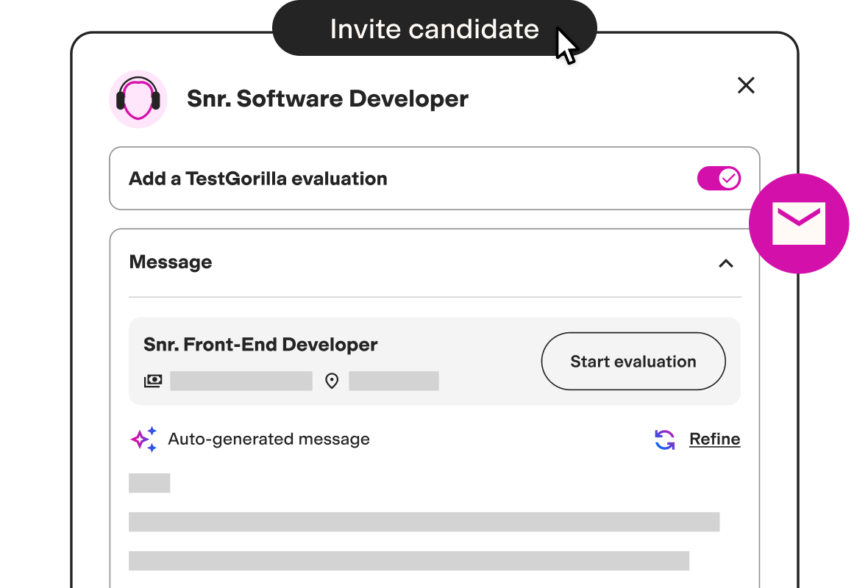The height and width of the screenshot is (588, 868).
Task: Click the location pin icon
Action: pos(332,381)
